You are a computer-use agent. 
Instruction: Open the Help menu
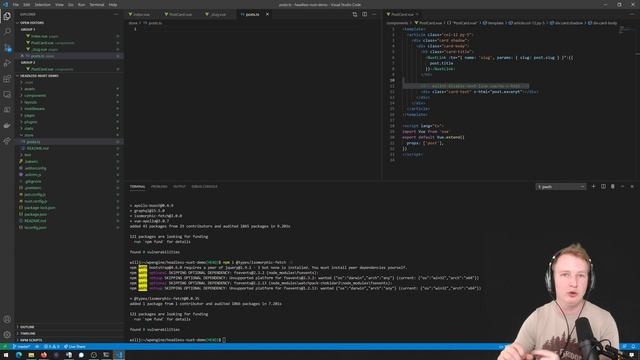point(113,4)
